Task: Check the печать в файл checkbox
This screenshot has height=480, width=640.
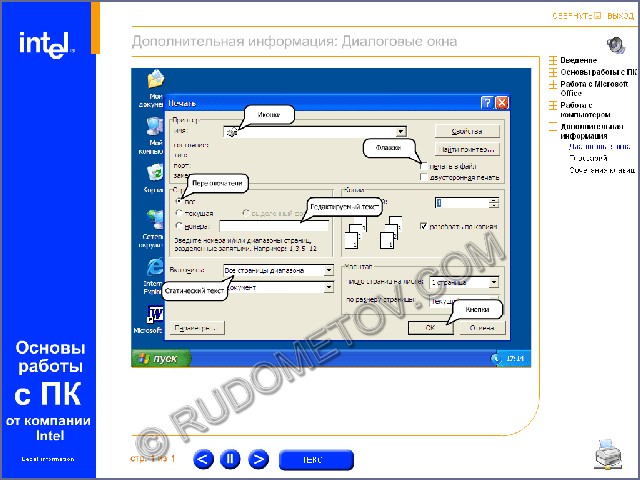Action: click(x=424, y=166)
